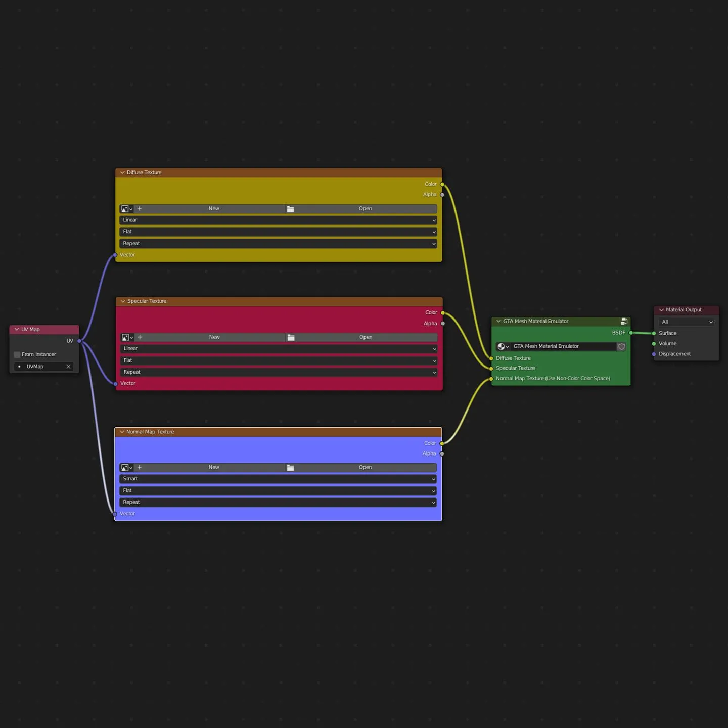Click node tree browse icon in GTA Emulator

pyautogui.click(x=503, y=347)
